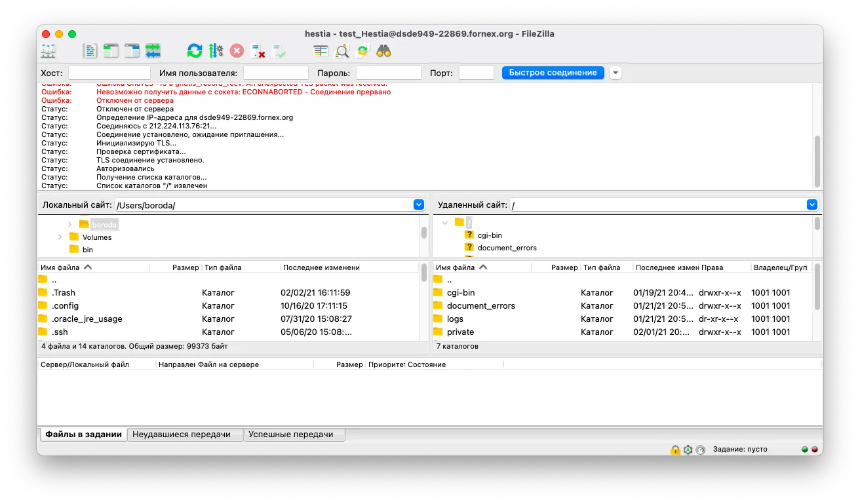Viewport: 860px width, 504px height.
Task: Open the remote site path dropdown
Action: tap(813, 205)
